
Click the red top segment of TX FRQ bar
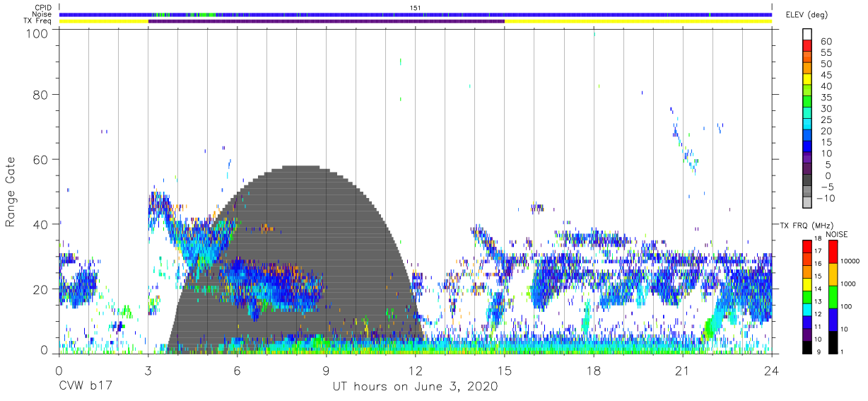(807, 245)
